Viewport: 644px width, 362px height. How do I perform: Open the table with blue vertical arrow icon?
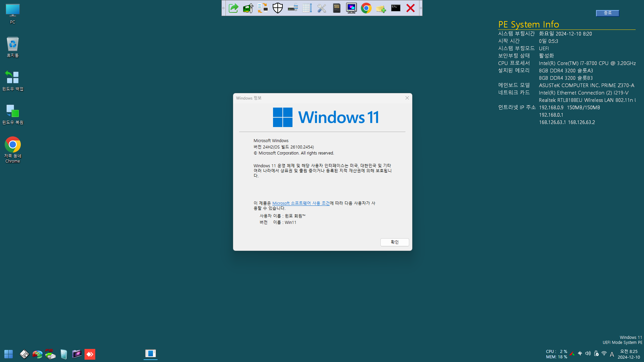pos(307,8)
